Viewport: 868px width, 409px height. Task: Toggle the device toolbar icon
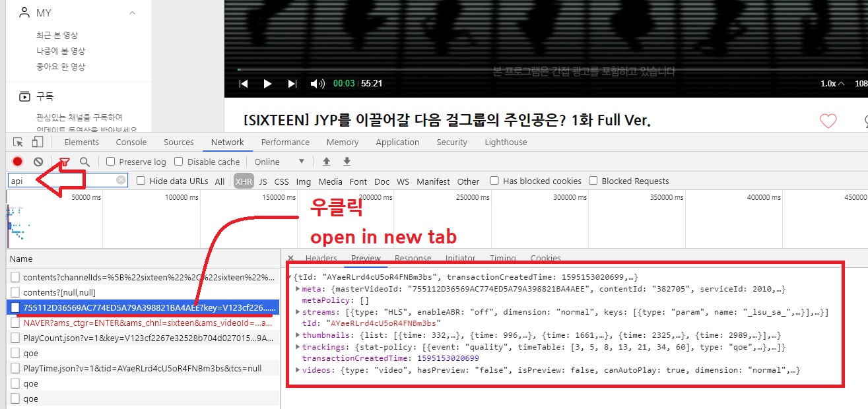pyautogui.click(x=38, y=142)
